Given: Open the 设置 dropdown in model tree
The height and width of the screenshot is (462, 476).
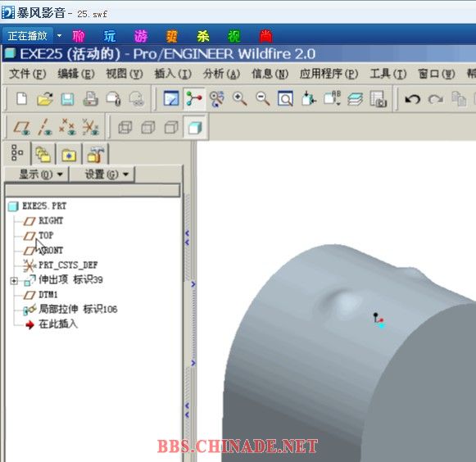Looking at the screenshot, I should tap(105, 174).
